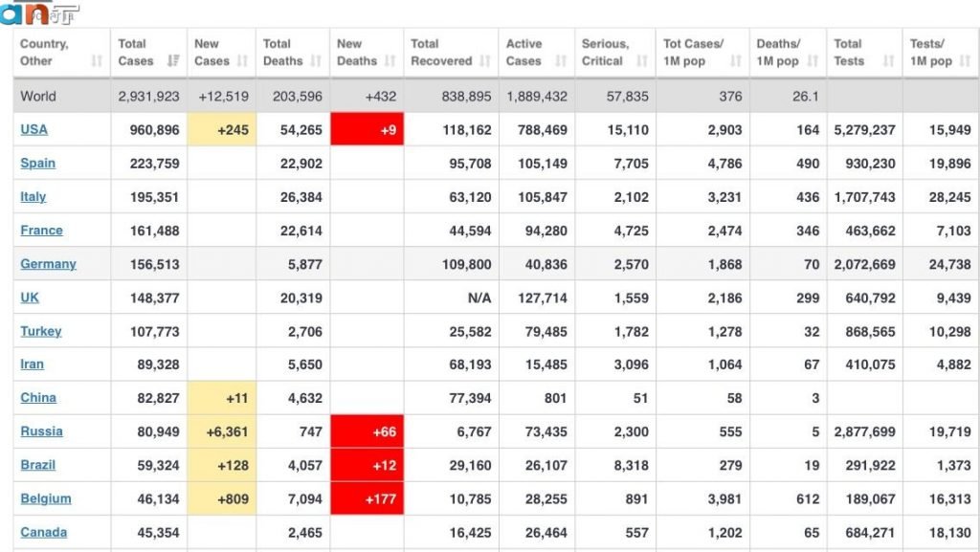Sort by Tot Cases/1M pop icon
The height and width of the screenshot is (552, 980).
click(x=735, y=61)
